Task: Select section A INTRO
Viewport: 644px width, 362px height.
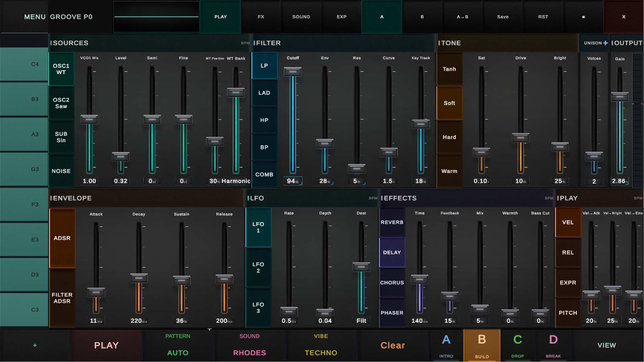Action: (446, 345)
